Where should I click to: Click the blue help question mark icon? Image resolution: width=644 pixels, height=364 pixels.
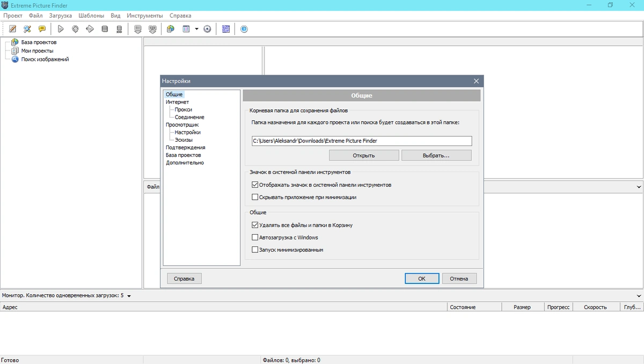coord(244,29)
